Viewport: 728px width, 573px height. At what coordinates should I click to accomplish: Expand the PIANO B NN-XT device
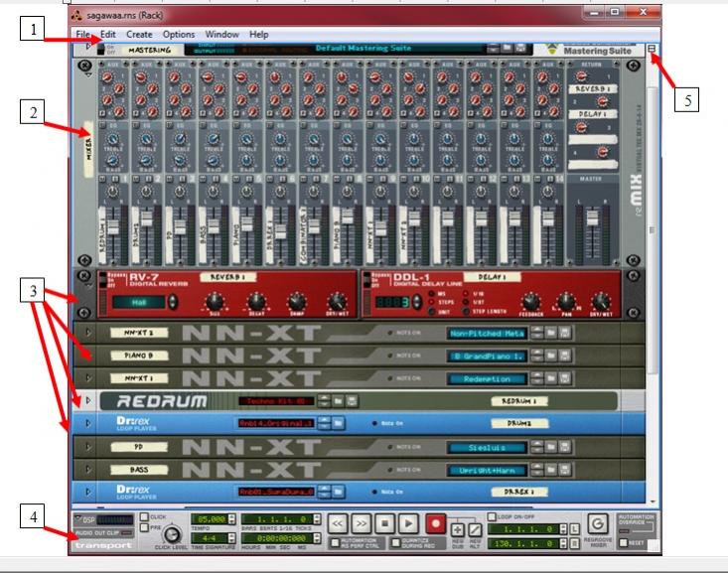tap(88, 356)
